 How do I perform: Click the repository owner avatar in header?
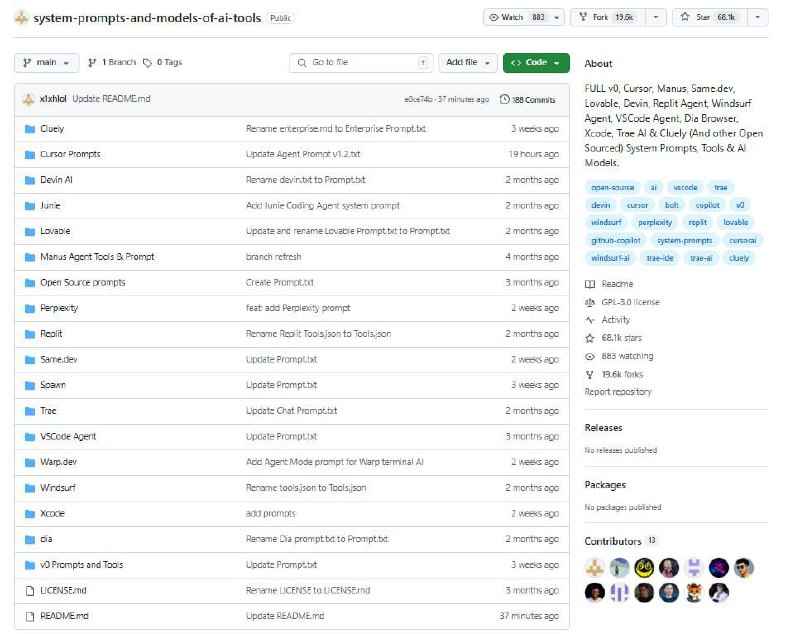[x=21, y=18]
